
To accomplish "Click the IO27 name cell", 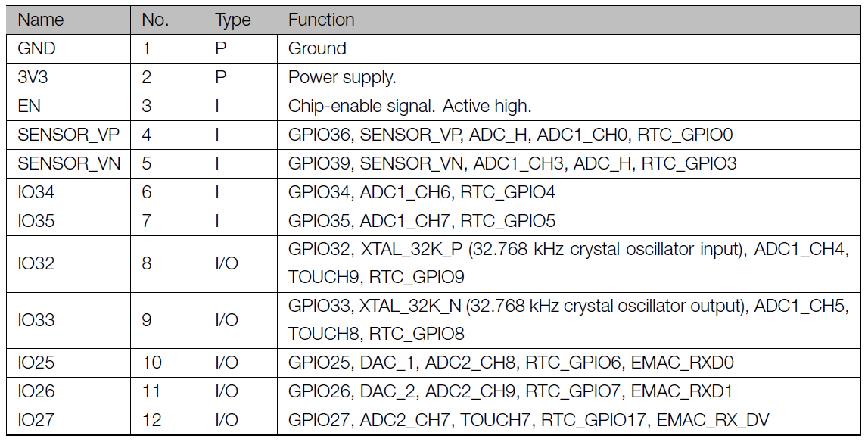I will [x=36, y=420].
